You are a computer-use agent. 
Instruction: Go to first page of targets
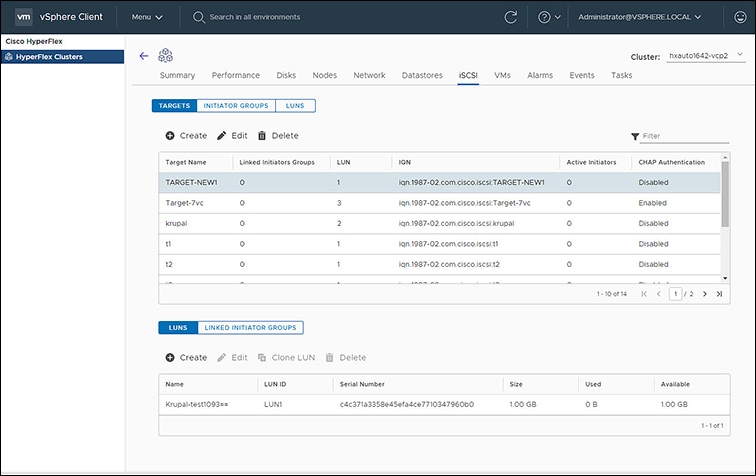coord(644,294)
